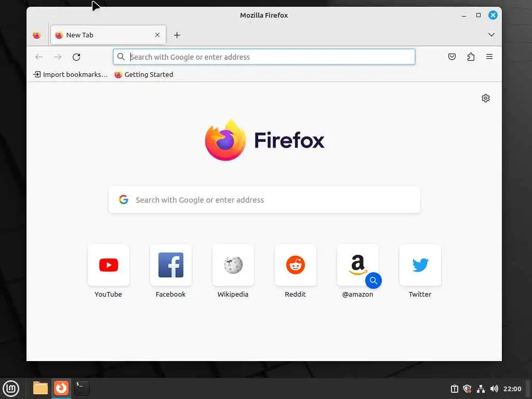Minimize the Firefox window
This screenshot has height=399, width=532.
(x=464, y=15)
